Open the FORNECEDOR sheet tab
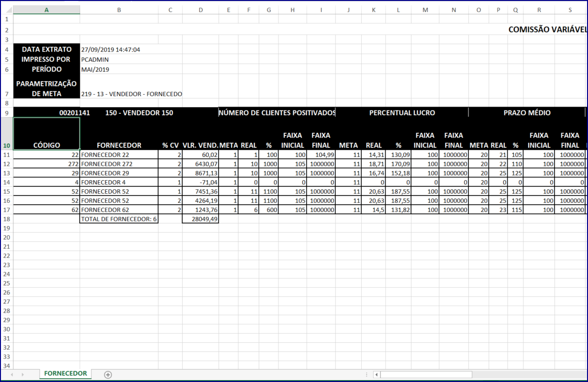Image resolution: width=588 pixels, height=382 pixels. pyautogui.click(x=66, y=374)
